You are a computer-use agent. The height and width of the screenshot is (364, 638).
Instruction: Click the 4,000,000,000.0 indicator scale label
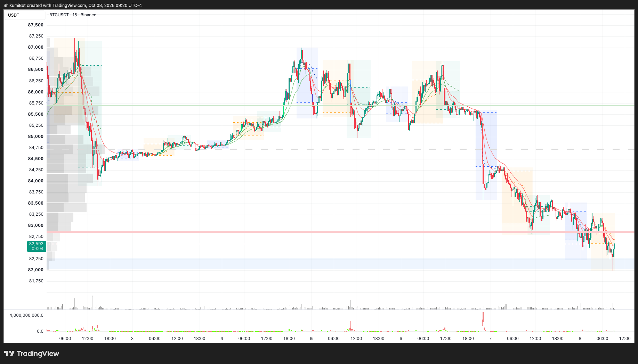pos(26,315)
